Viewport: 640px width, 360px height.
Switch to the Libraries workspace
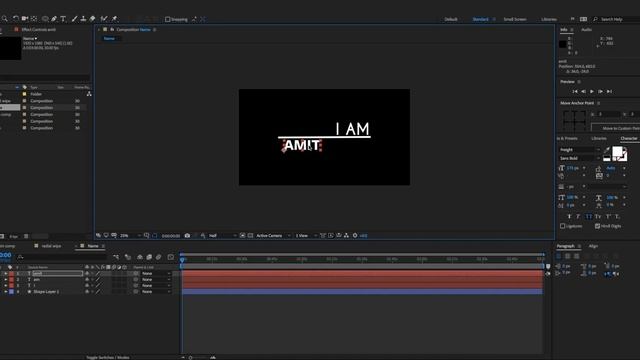(x=549, y=19)
